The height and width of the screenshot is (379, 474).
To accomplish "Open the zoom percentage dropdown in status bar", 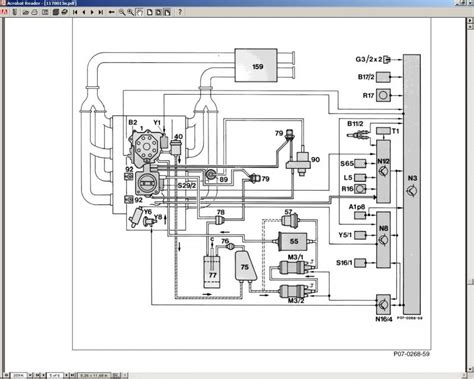I will 30,375.
